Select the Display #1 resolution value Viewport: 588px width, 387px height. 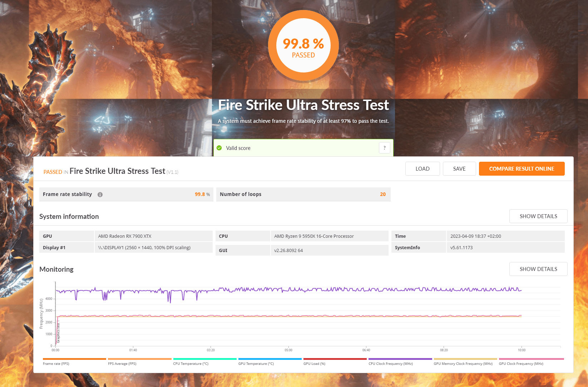tap(144, 248)
